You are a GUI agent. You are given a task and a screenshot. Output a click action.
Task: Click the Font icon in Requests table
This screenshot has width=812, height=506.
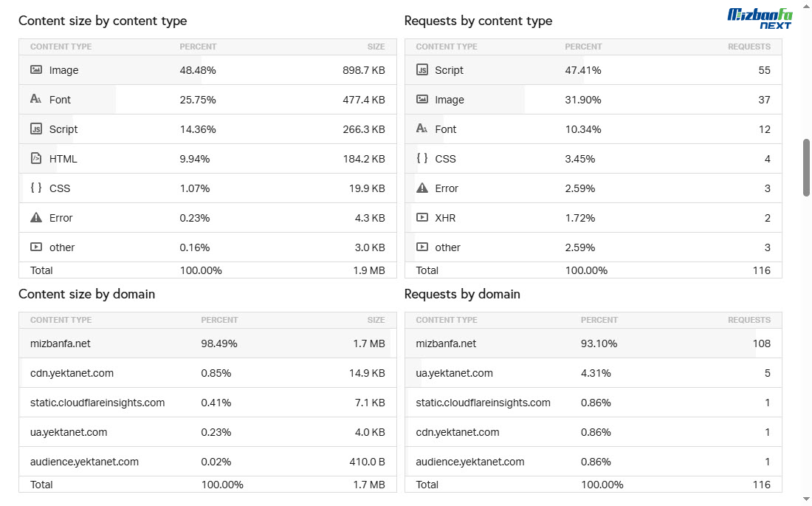(422, 129)
